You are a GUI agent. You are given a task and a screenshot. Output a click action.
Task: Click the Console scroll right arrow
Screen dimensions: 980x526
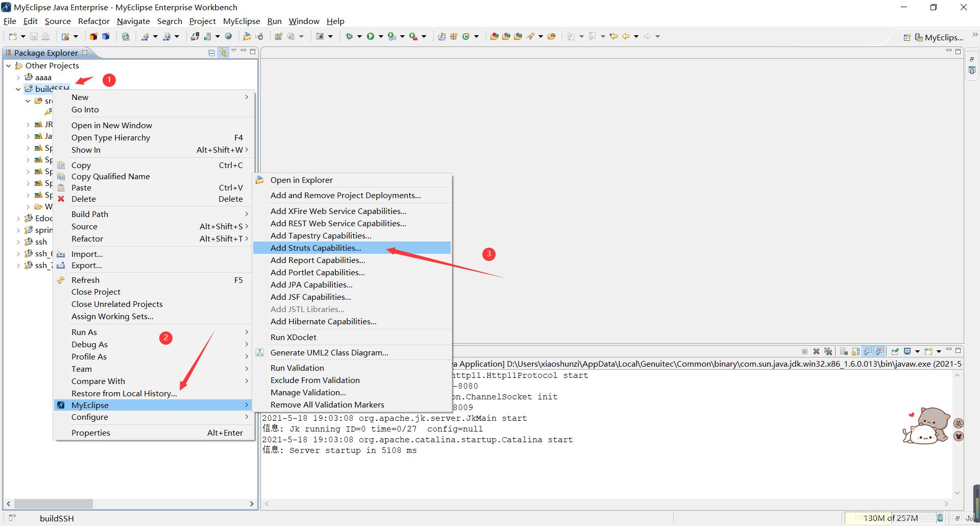tap(946, 504)
